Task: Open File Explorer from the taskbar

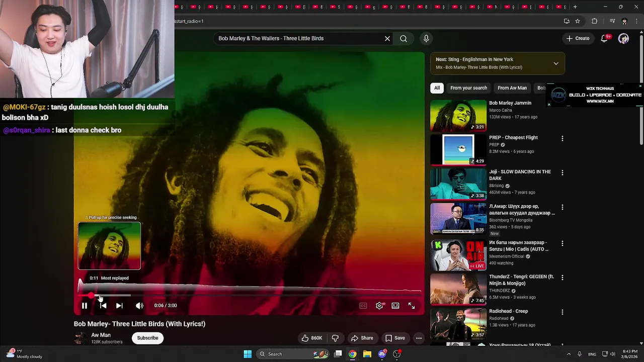Action: click(367, 354)
